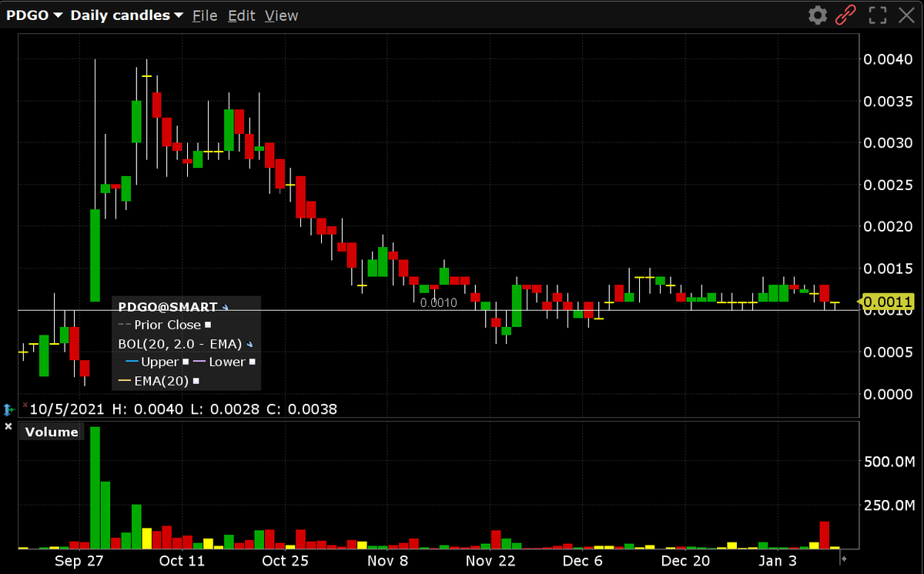Screen dimensions: 924x574
Task: Open the File menu
Action: [205, 15]
